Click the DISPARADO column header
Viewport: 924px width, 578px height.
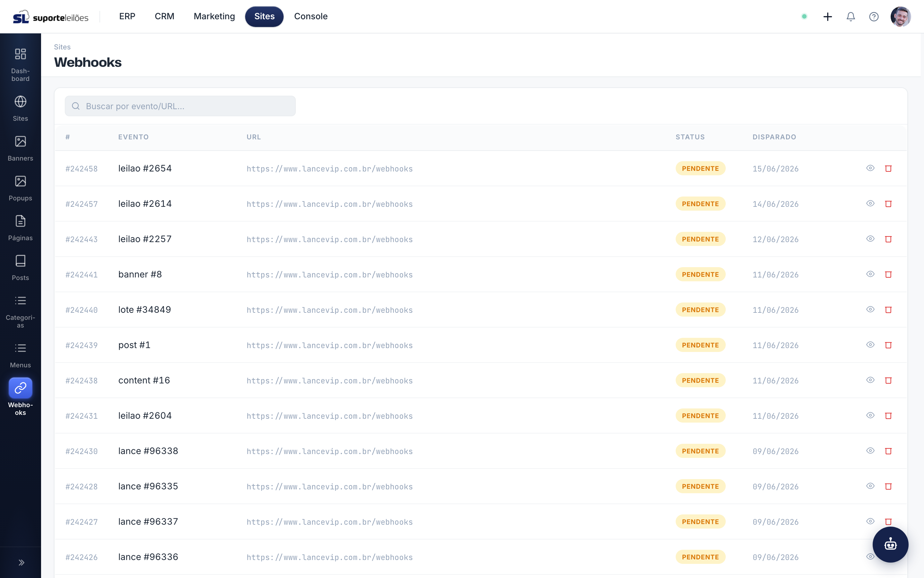tap(774, 137)
